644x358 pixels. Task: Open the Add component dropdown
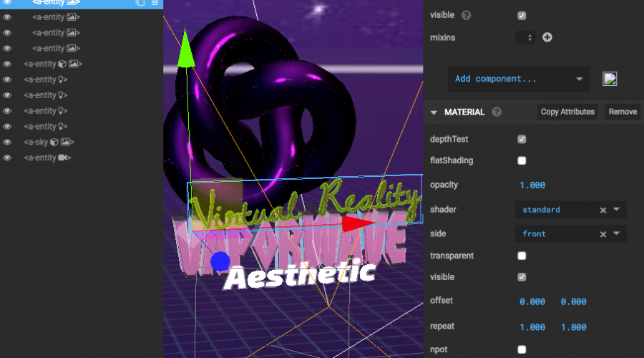click(519, 79)
